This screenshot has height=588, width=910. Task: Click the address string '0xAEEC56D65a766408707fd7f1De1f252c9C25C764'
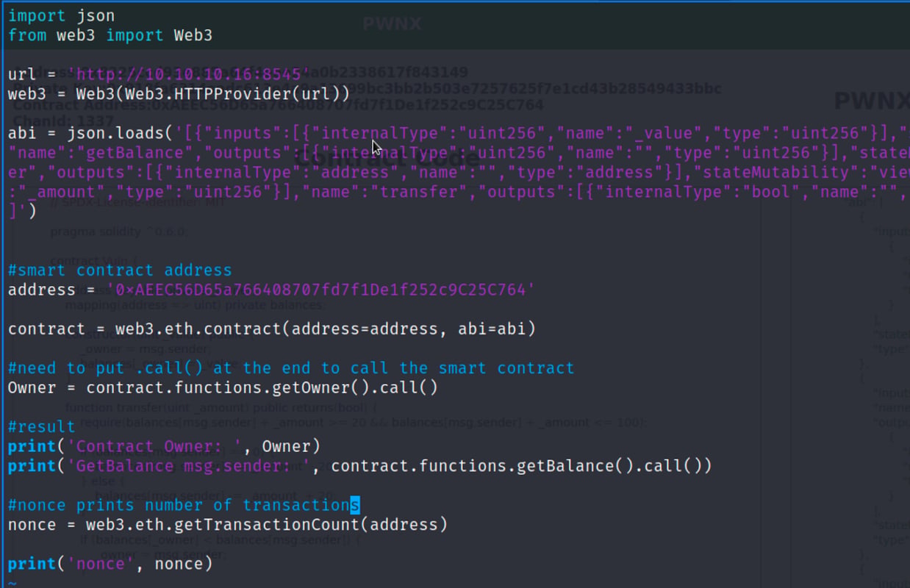point(320,290)
